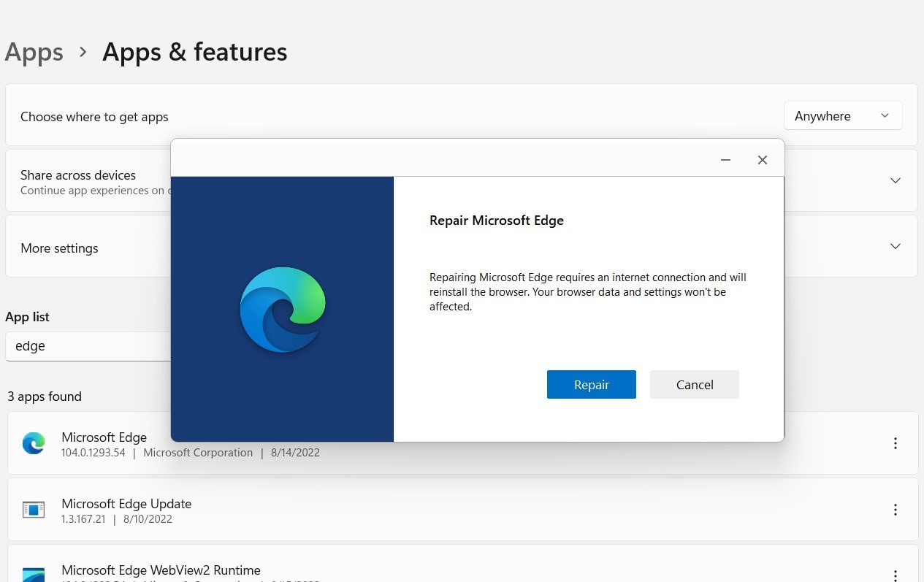Viewport: 924px width, 582px height.
Task: Click the edge search input field
Action: point(88,346)
